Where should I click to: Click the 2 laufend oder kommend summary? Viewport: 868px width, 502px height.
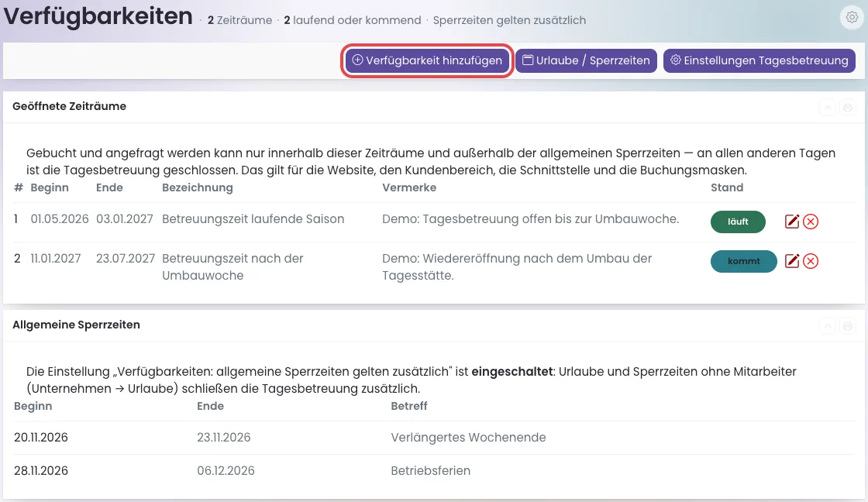pos(353,20)
